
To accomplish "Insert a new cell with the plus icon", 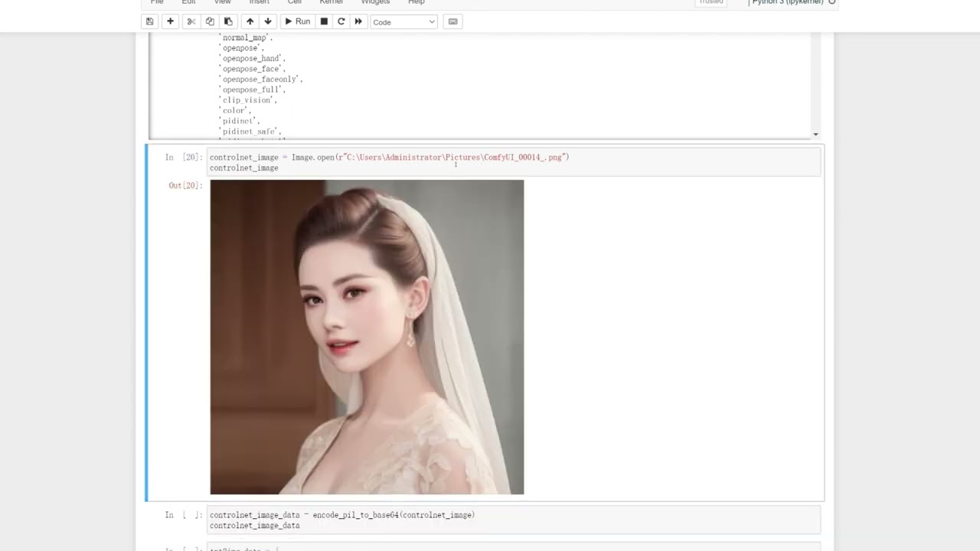I will 170,21.
